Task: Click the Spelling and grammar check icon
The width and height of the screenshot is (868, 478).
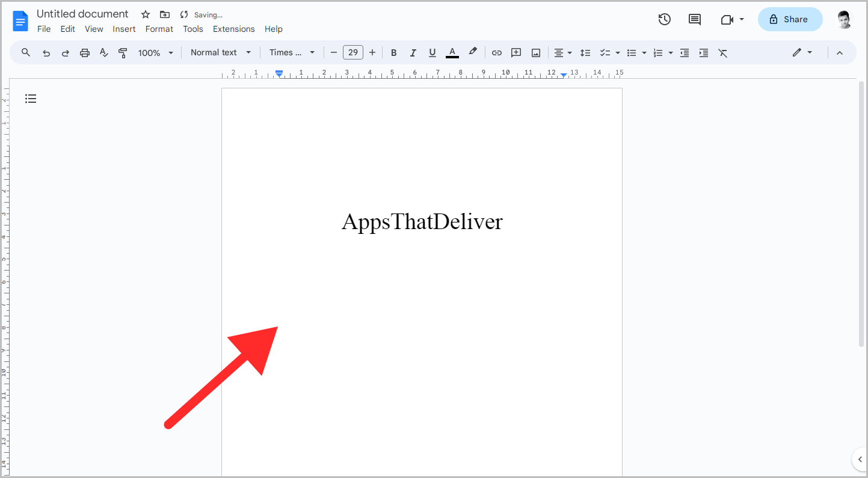Action: point(103,52)
